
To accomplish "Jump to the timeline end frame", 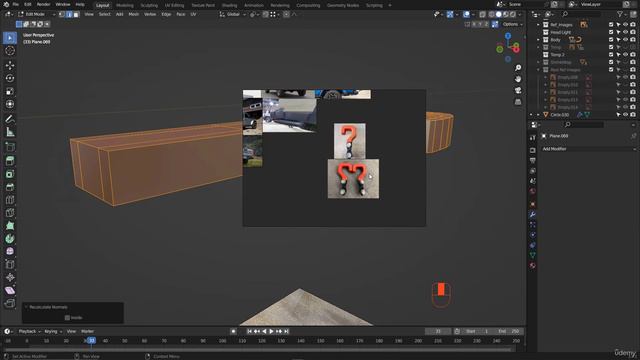I will tap(286, 331).
